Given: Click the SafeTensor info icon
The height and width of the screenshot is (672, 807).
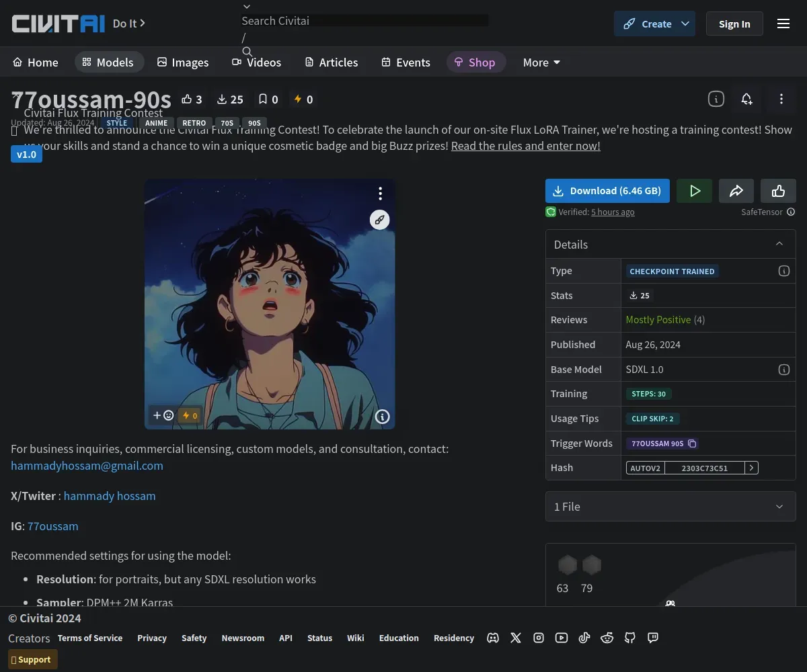Looking at the screenshot, I should click(x=791, y=212).
